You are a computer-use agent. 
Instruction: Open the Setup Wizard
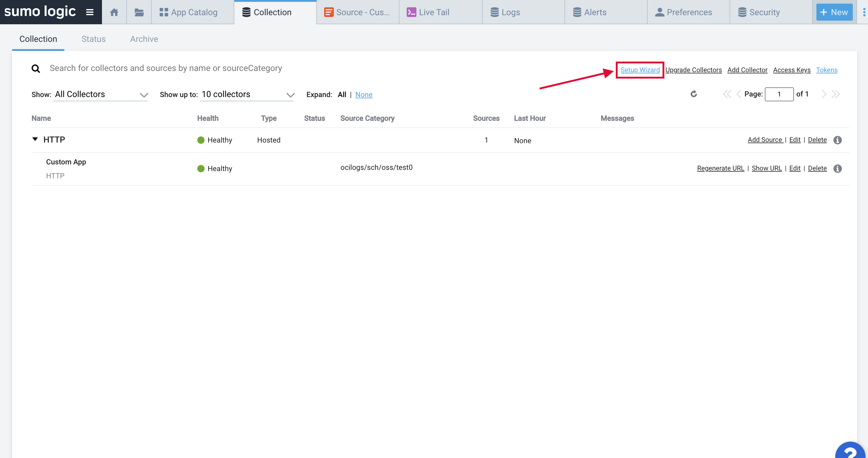640,70
